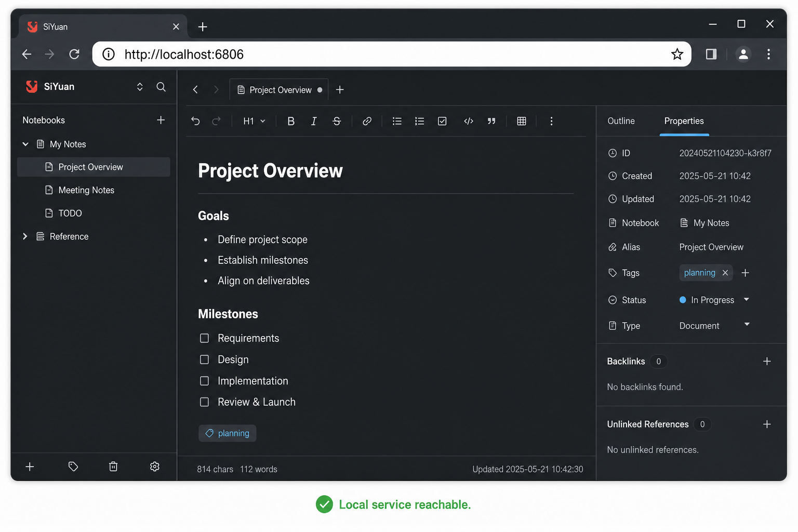This screenshot has height=532, width=798.
Task: Open the Status In Progress dropdown
Action: coord(714,300)
